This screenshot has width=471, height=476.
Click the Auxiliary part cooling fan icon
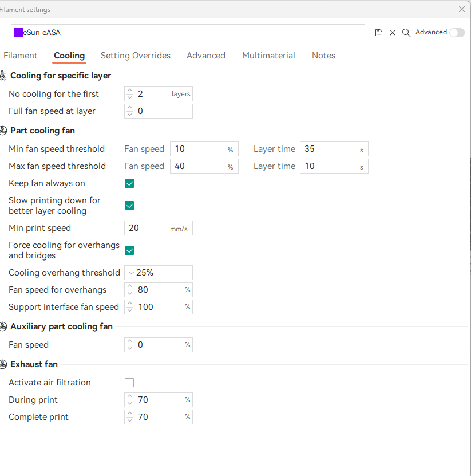3,326
